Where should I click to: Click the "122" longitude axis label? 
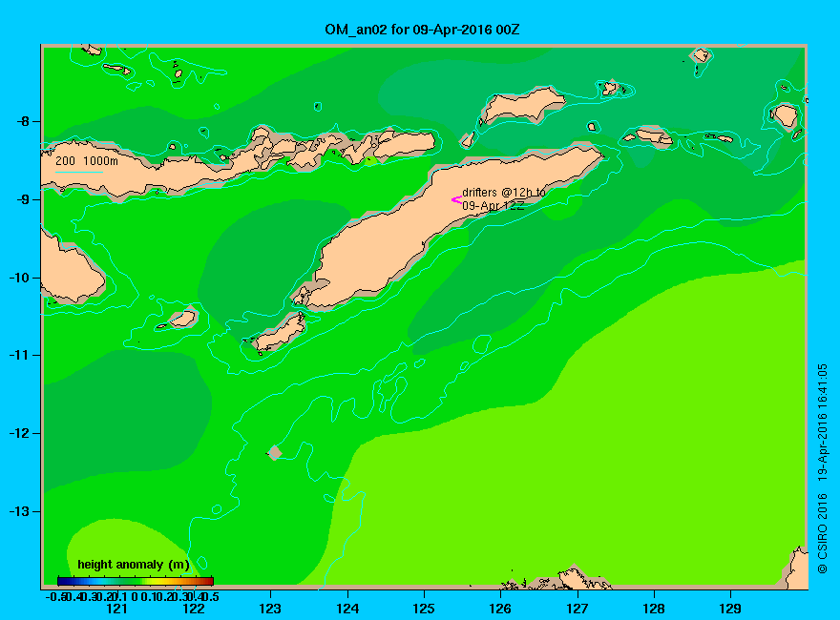click(x=194, y=609)
